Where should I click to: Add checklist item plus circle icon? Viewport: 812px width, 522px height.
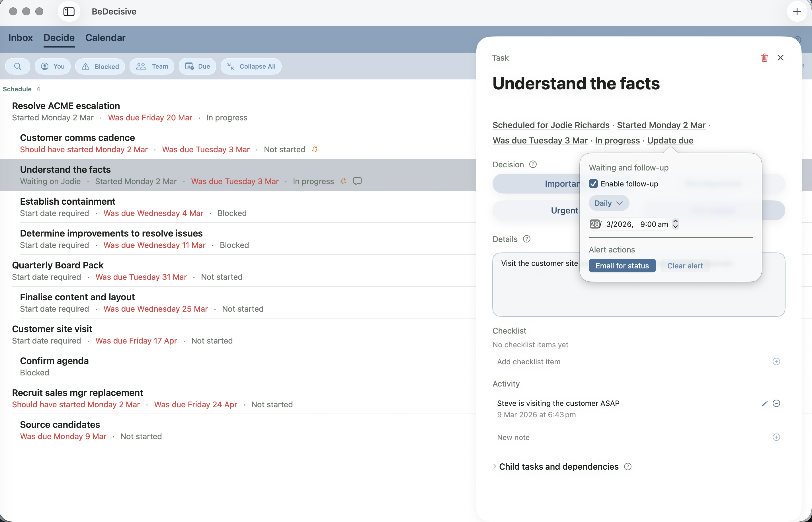(x=776, y=362)
